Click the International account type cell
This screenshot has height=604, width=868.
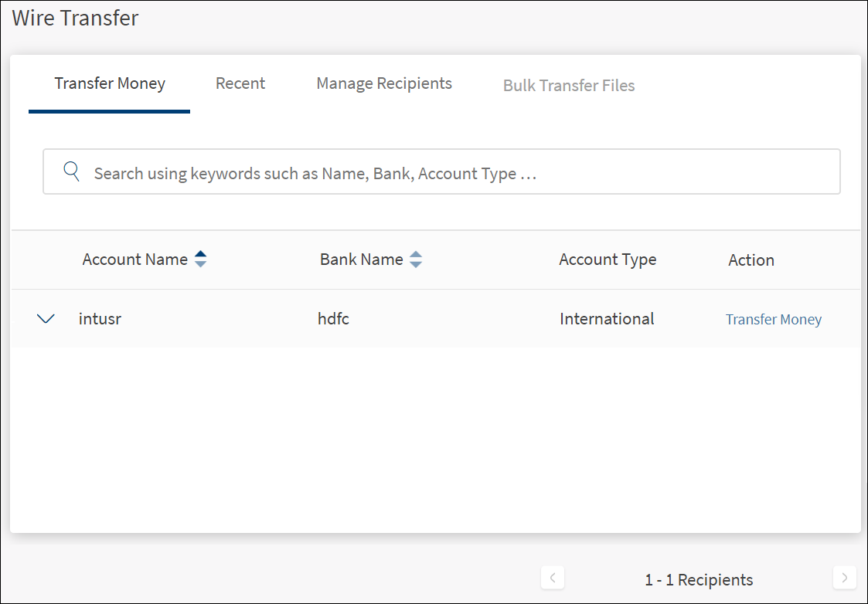coord(607,318)
